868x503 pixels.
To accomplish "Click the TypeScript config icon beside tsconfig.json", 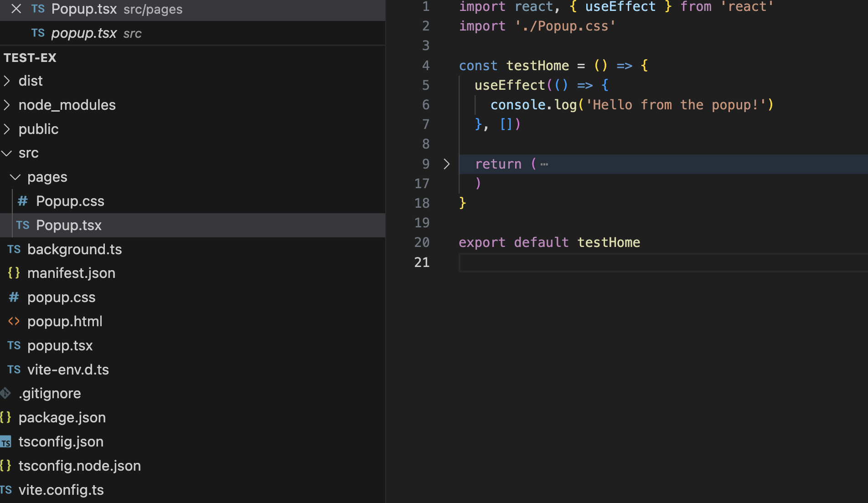I will (6, 442).
